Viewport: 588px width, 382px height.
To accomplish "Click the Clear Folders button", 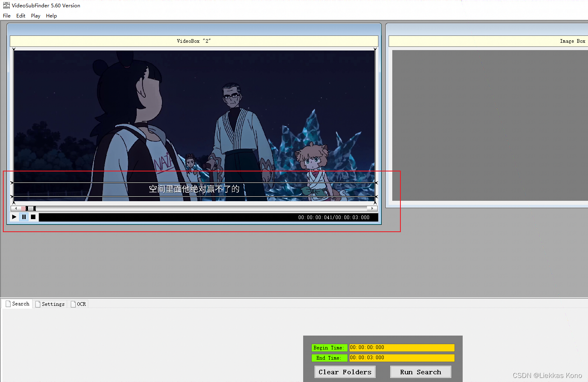I will pos(345,372).
